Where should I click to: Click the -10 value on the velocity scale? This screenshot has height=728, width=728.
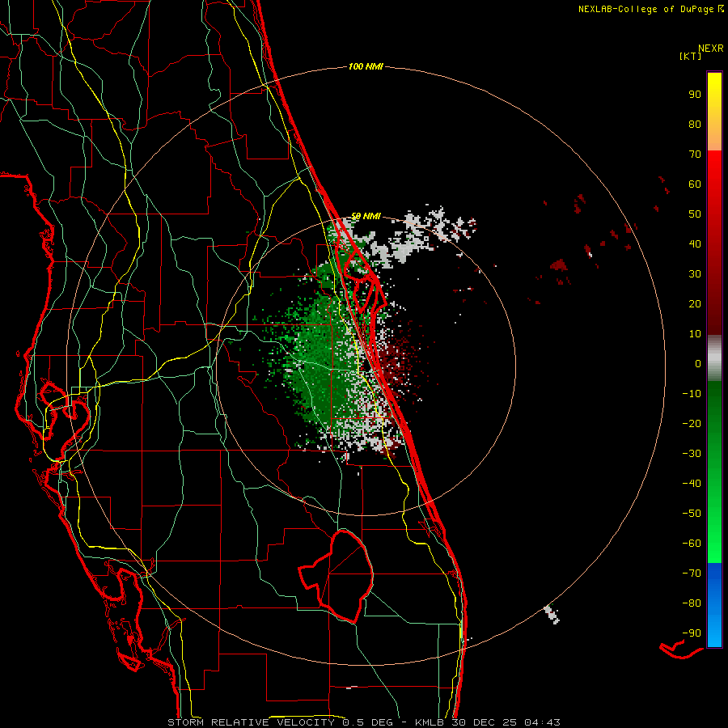pos(692,394)
